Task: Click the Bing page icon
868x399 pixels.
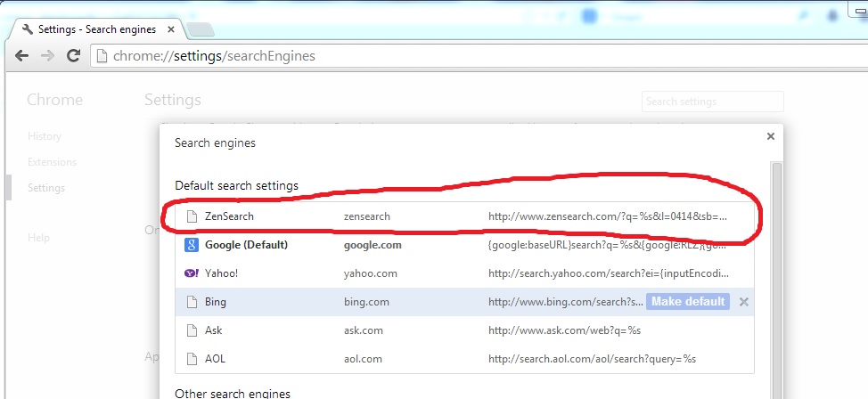Action: 192,302
